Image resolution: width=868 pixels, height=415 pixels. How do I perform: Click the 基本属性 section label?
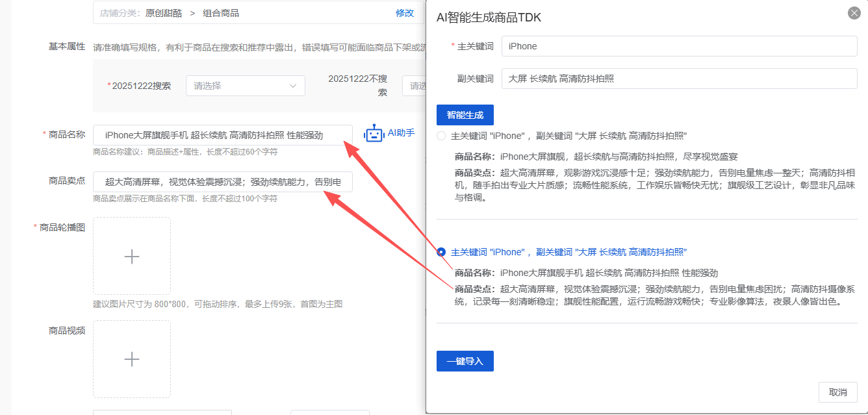pos(67,46)
